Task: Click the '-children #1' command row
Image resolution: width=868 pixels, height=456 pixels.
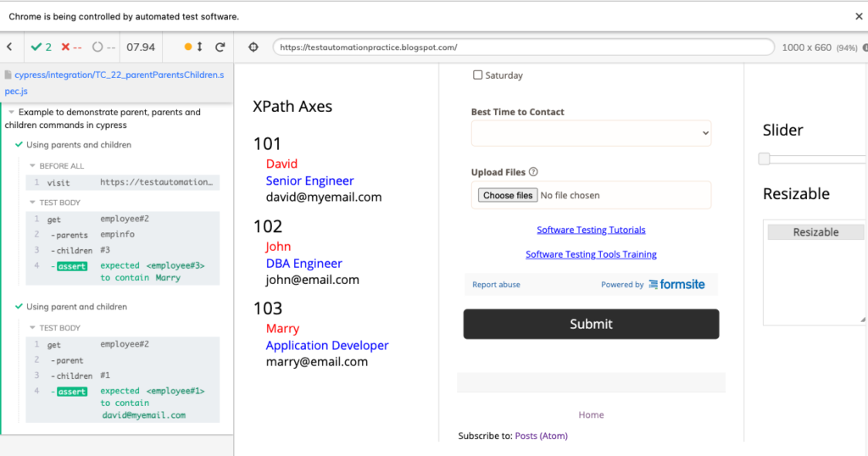Action: click(122, 375)
